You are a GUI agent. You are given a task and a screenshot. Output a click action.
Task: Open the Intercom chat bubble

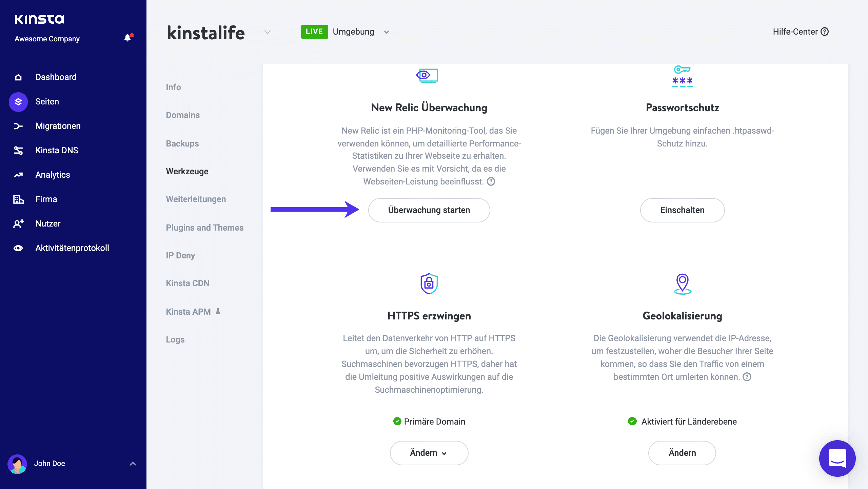pos(837,458)
